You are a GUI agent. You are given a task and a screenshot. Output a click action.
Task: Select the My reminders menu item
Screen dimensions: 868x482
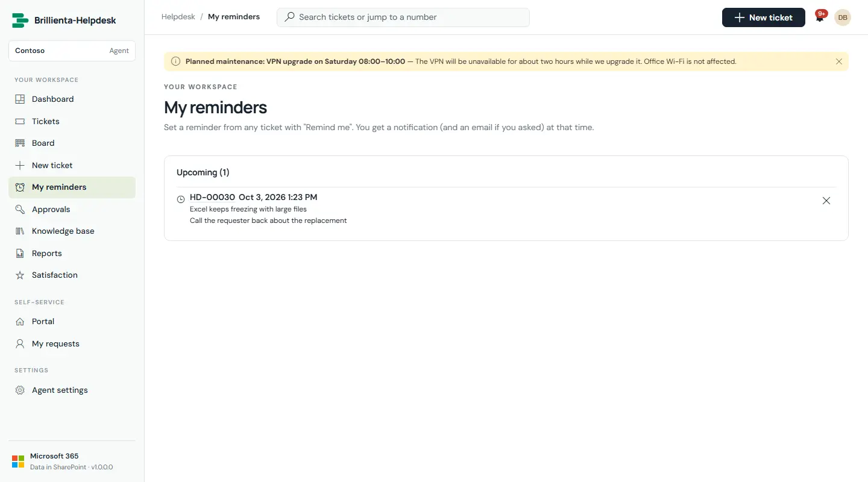click(x=72, y=187)
